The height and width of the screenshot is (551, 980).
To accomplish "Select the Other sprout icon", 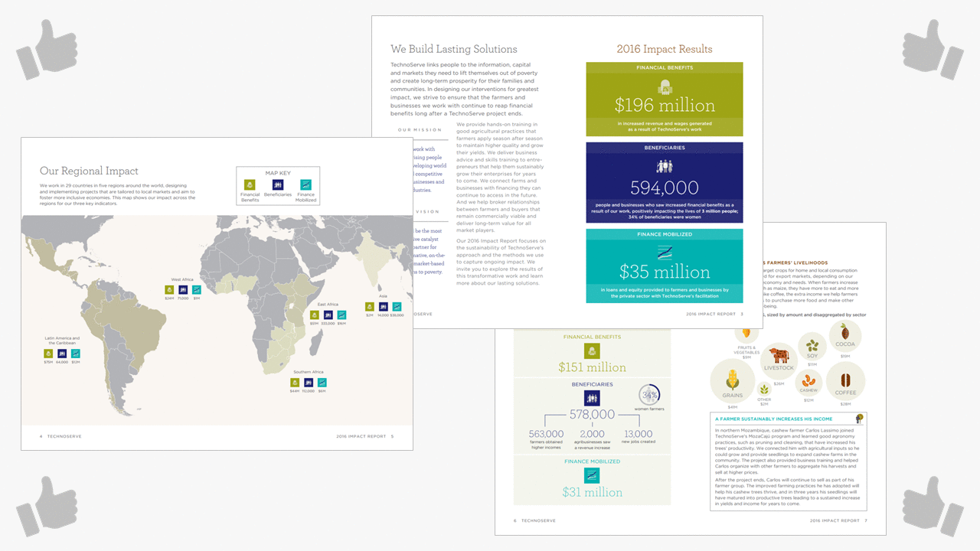I will 763,390.
